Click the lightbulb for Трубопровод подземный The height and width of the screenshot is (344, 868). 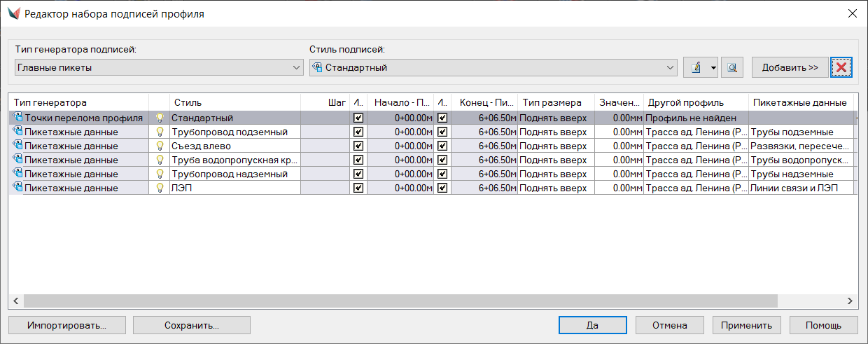tap(160, 132)
